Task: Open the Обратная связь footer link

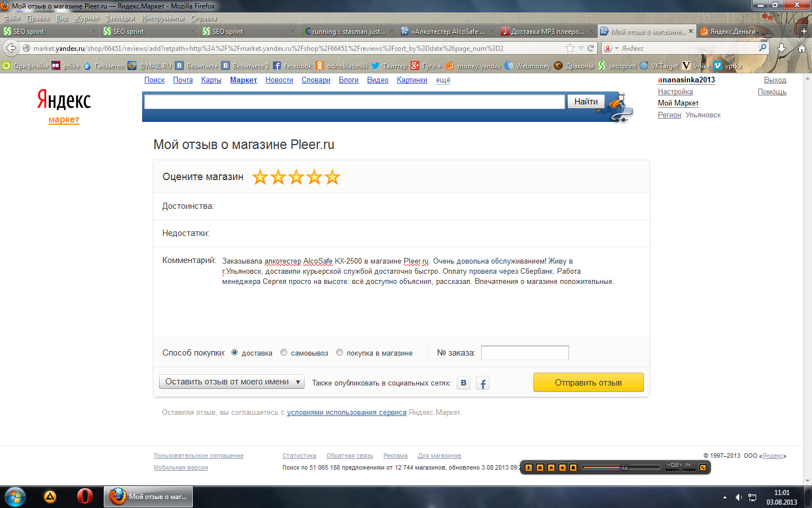Action: click(350, 456)
